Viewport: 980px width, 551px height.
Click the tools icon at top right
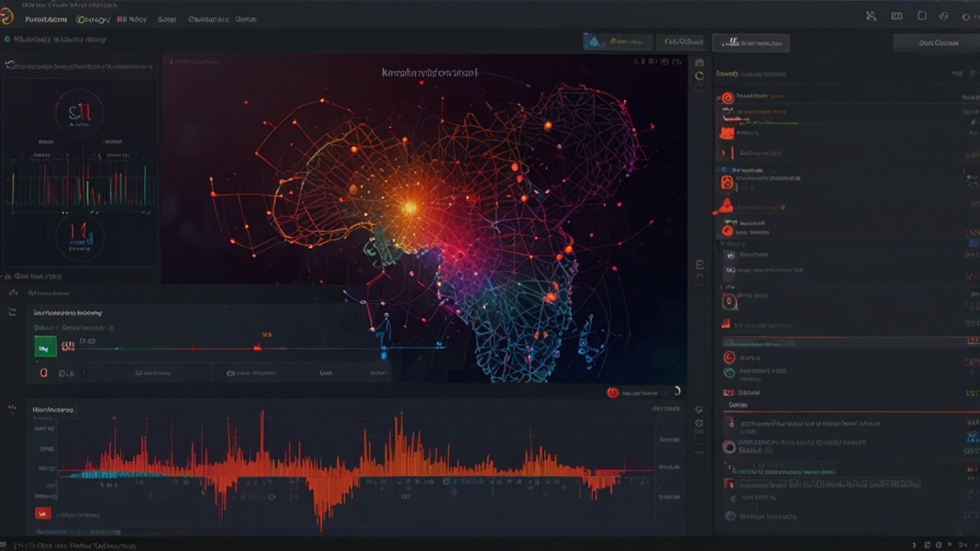point(871,16)
